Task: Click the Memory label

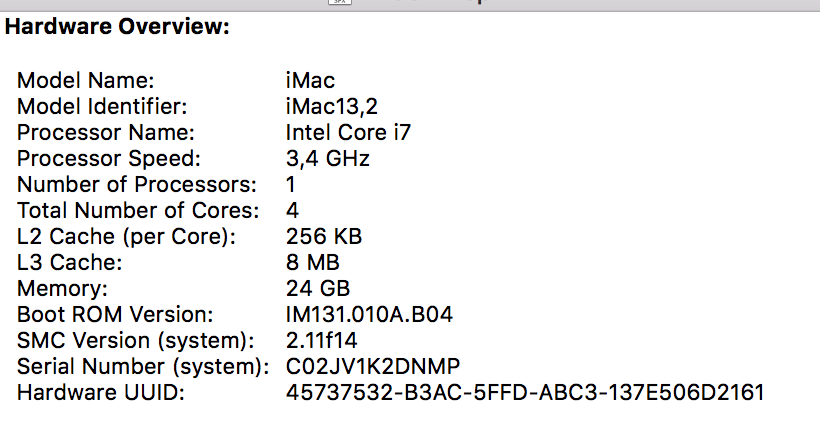Action: [62, 288]
